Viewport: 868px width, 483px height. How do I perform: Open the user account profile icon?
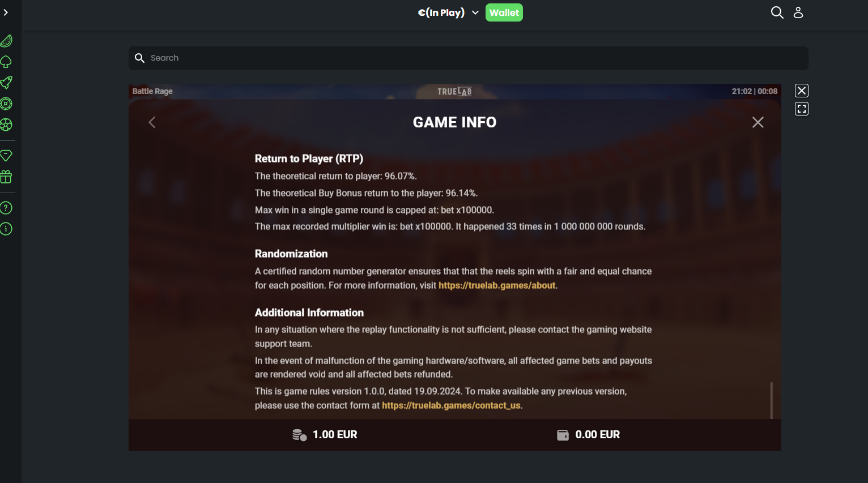[798, 12]
